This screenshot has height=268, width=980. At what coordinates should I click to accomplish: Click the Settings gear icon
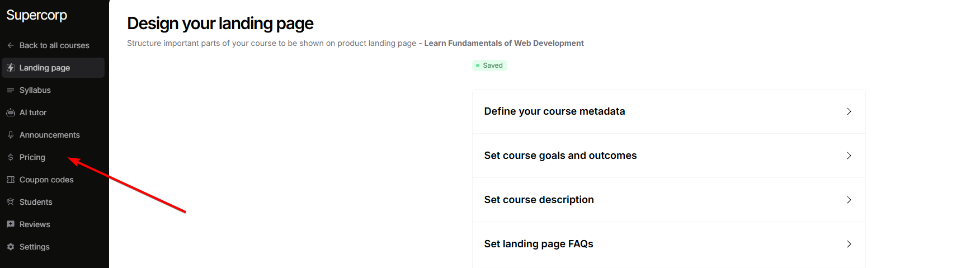coord(11,247)
